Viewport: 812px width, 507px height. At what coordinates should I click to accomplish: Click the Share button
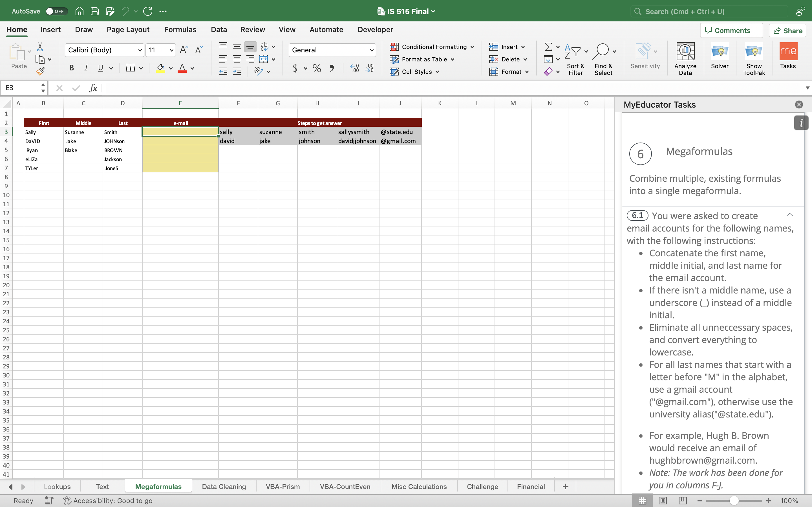pyautogui.click(x=787, y=30)
